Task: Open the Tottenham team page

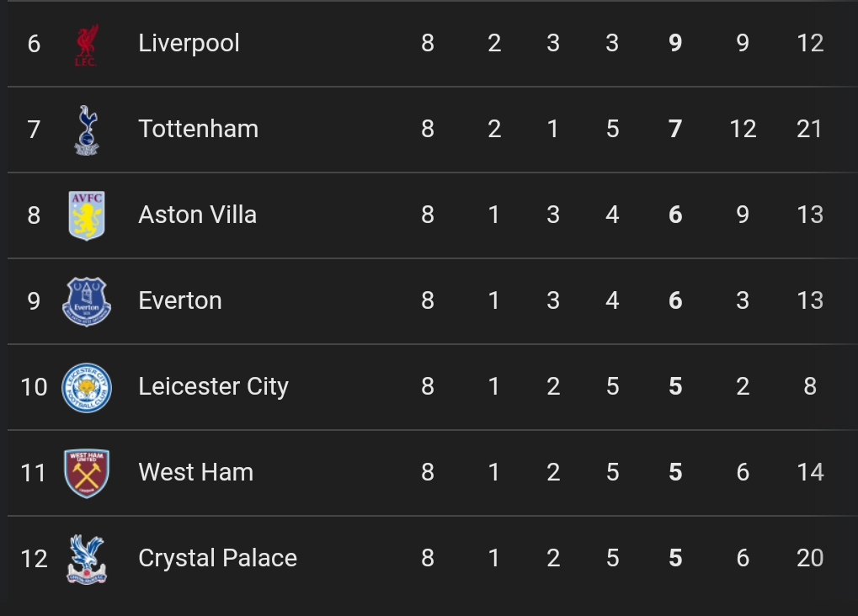Action: point(198,130)
